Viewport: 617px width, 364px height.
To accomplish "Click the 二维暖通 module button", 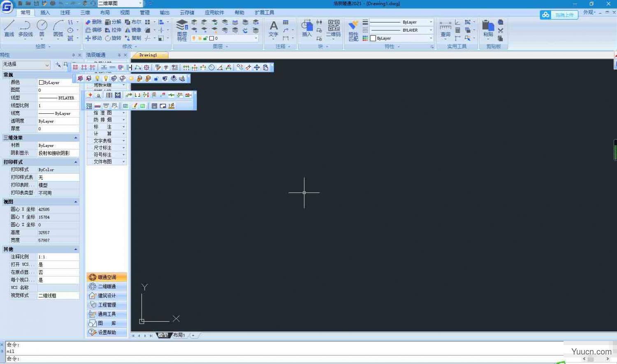I will click(107, 286).
